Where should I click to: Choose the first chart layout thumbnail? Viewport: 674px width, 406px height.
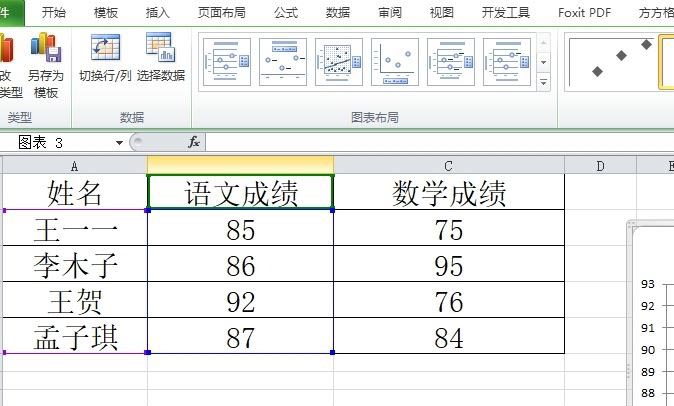point(227,62)
